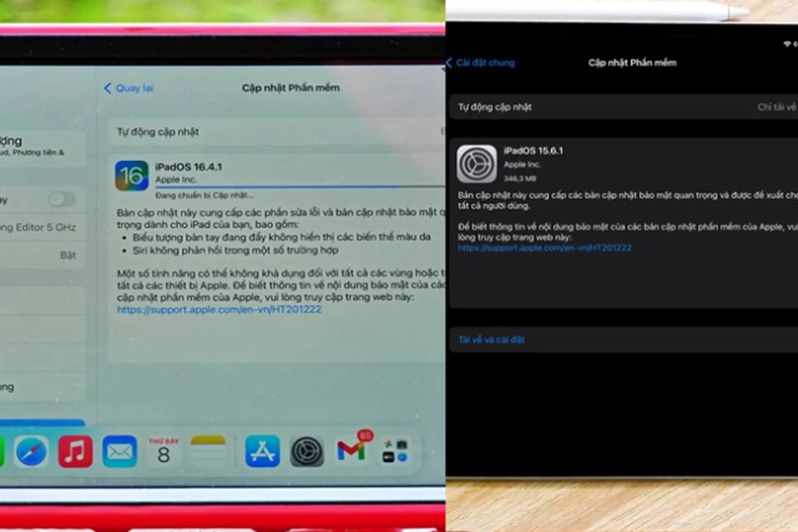Tap the 346,3 MB size label
This screenshot has height=532, width=798.
(x=520, y=179)
